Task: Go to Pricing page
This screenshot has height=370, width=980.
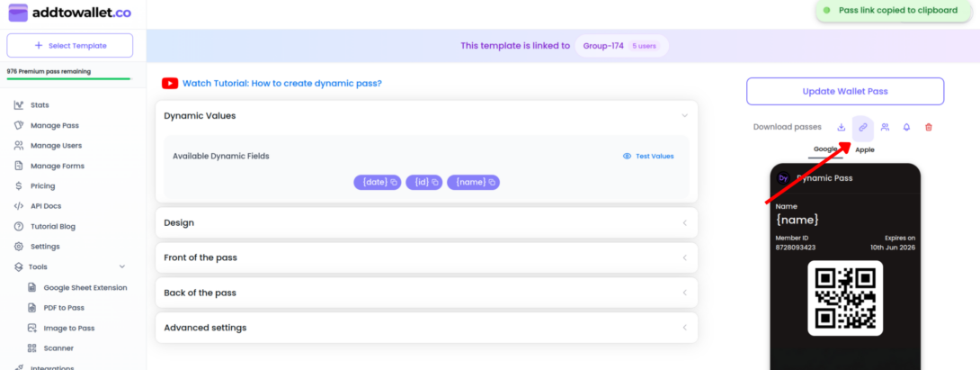Action: pos(42,186)
